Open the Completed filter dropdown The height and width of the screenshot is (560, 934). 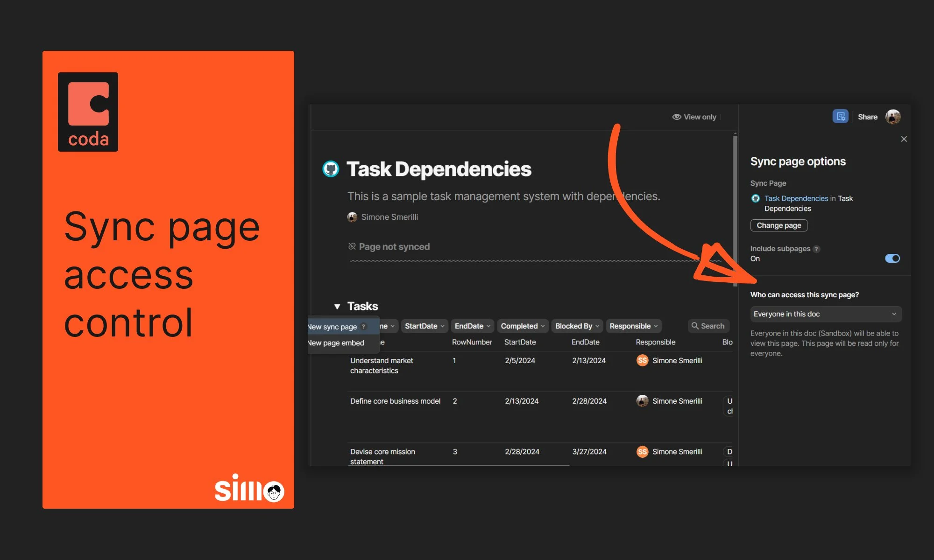pyautogui.click(x=522, y=326)
